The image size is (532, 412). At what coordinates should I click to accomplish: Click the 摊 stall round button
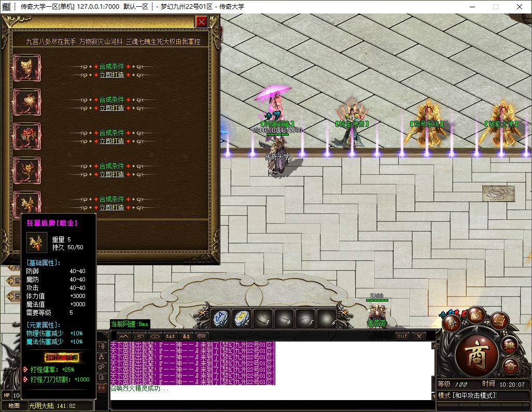(x=510, y=346)
